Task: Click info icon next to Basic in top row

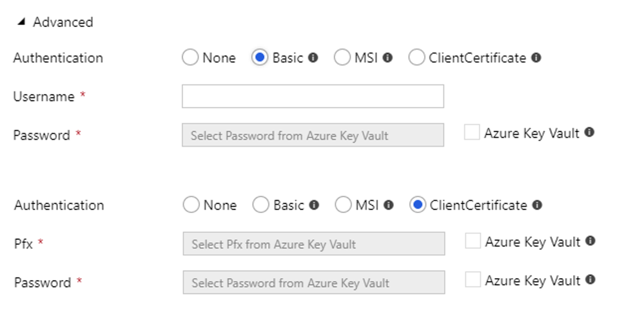Action: click(313, 58)
